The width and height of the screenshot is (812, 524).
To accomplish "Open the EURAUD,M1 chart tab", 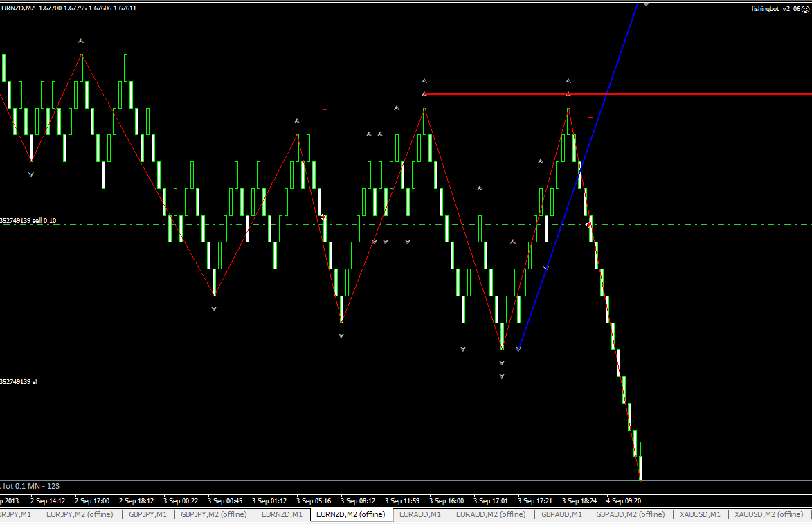I will [420, 514].
